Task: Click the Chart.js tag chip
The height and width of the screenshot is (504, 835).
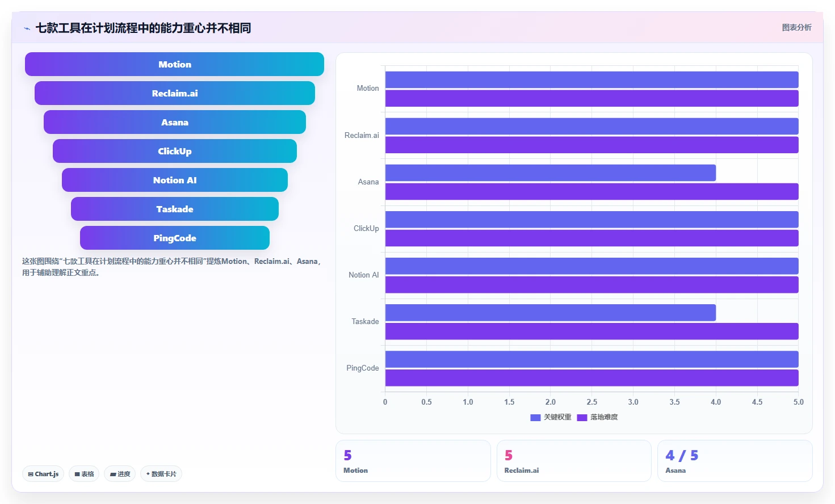Action: click(x=43, y=474)
